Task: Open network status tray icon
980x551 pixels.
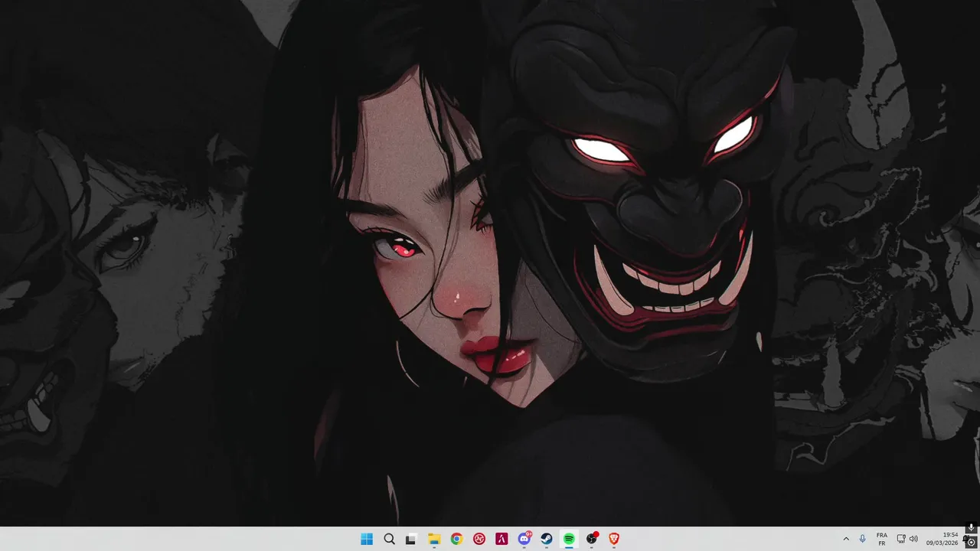Action: point(901,539)
